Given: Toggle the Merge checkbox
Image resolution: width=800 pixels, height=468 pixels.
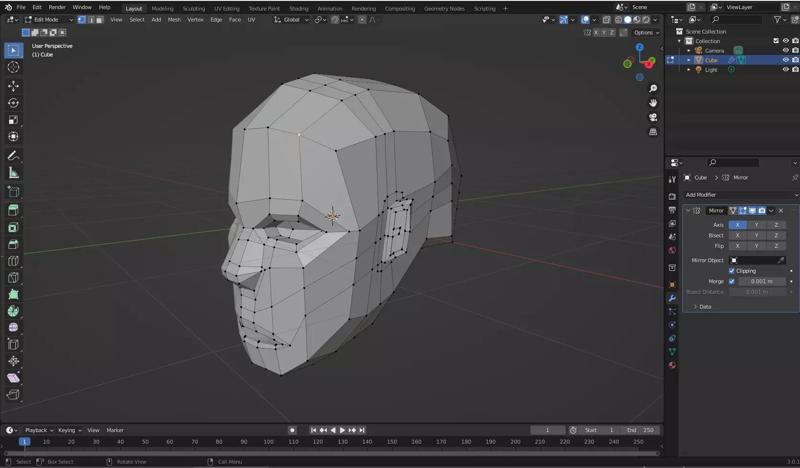Looking at the screenshot, I should (732, 281).
